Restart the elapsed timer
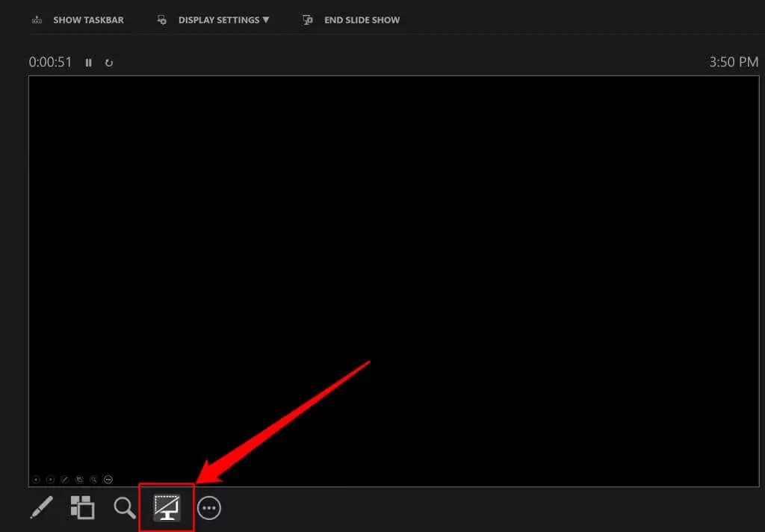This screenshot has width=765, height=532. (x=109, y=63)
